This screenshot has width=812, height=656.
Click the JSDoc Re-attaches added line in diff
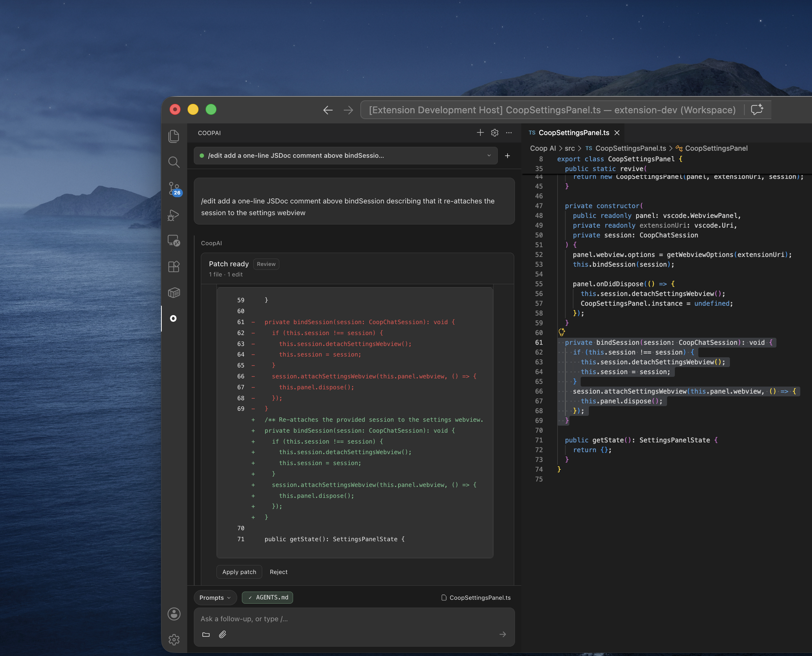[x=374, y=420]
